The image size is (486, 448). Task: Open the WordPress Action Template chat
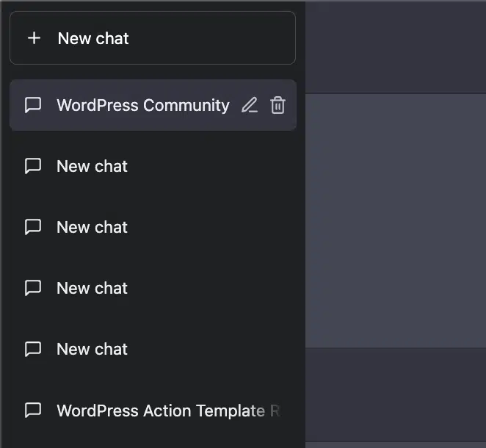(153, 411)
